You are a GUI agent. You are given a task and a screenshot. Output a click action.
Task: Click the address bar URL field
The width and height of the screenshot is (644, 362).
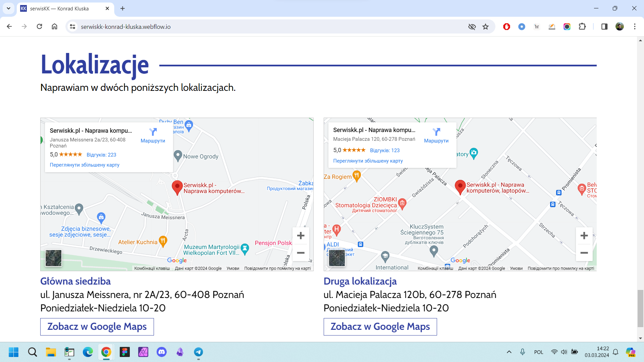[x=268, y=26]
